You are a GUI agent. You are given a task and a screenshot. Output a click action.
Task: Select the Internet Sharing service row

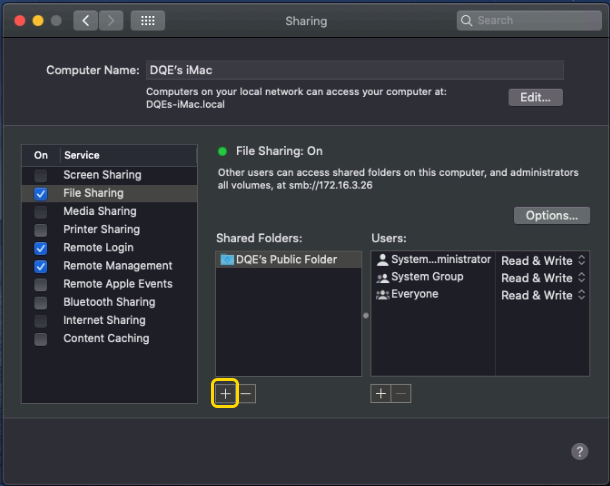click(x=109, y=320)
